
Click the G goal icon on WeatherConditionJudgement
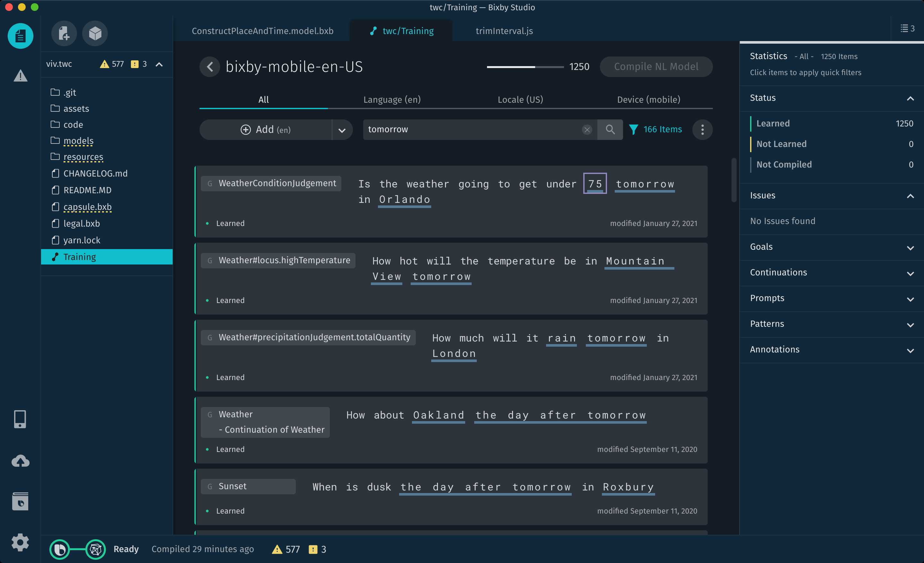click(x=210, y=183)
